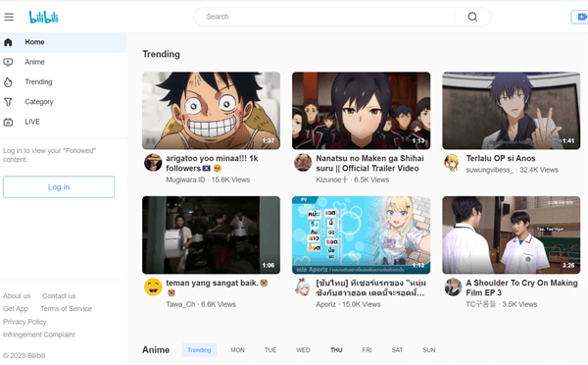
Task: Open the Privacy Policy link
Action: pyautogui.click(x=24, y=322)
